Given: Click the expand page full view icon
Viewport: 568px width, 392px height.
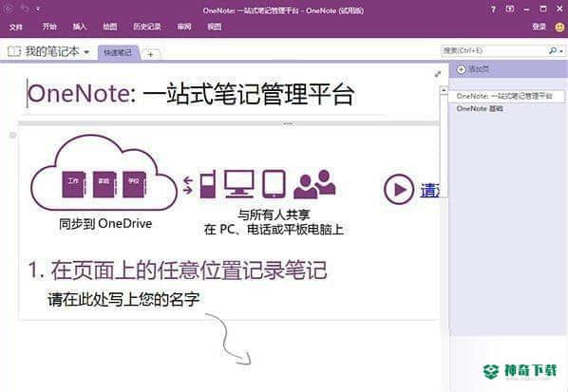Looking at the screenshot, I should pos(438,74).
